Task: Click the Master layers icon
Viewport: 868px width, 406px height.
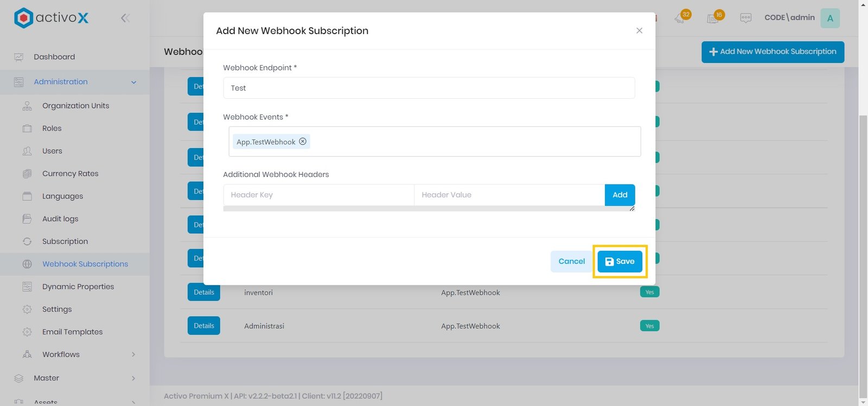Action: tap(19, 378)
